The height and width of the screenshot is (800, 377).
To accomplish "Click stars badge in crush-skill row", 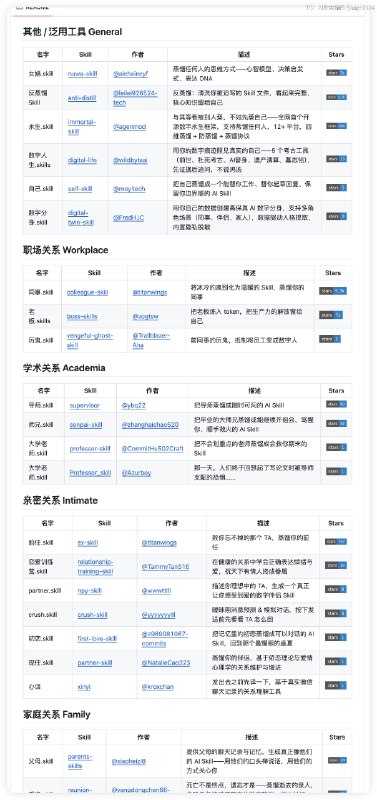I will coord(336,613).
